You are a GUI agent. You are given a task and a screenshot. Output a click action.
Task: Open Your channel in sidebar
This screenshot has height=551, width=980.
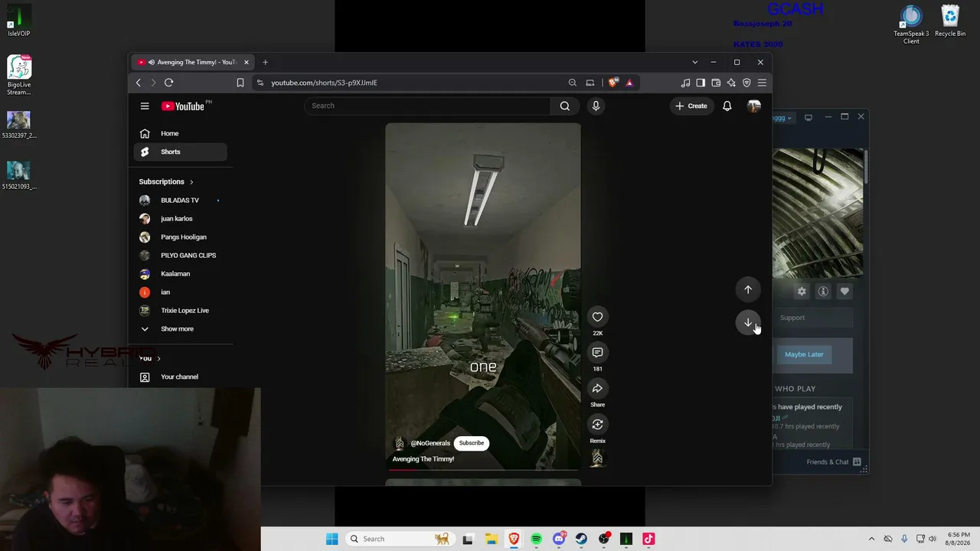[181, 377]
